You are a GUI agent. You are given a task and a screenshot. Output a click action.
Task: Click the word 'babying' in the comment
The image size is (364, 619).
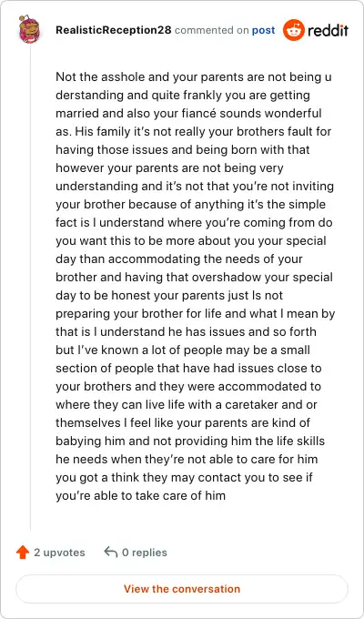coord(77,441)
